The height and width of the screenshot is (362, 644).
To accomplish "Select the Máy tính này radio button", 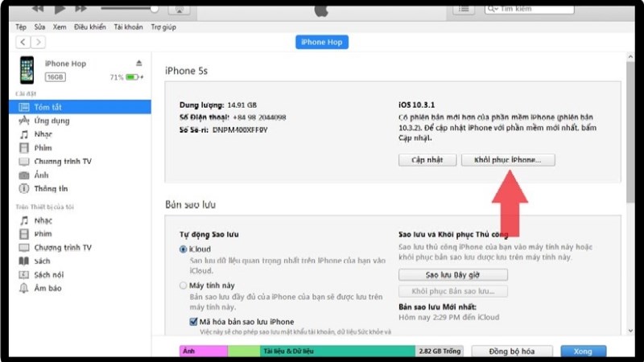I will tap(184, 286).
